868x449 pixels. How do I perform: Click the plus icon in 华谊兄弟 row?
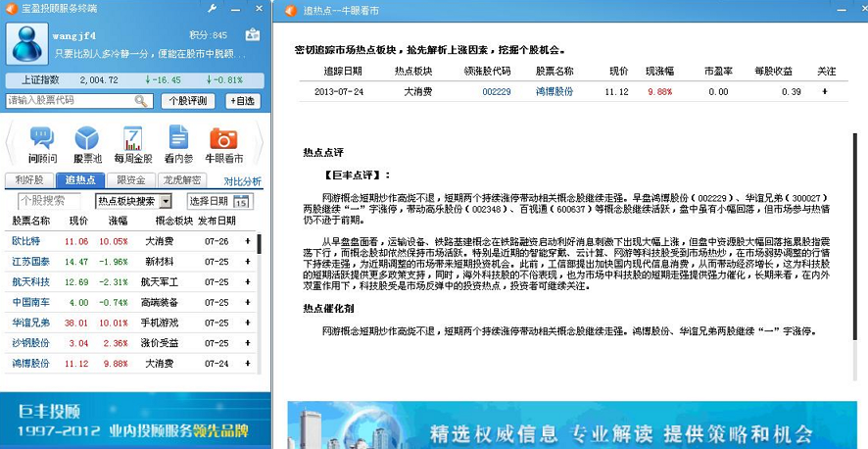(x=248, y=323)
